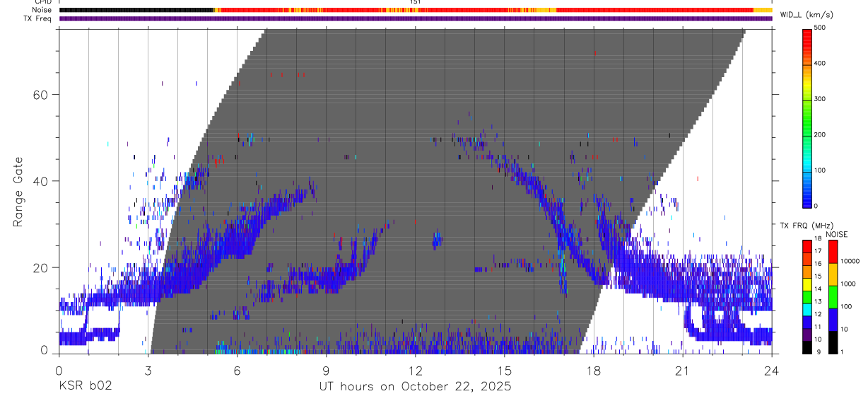Click the spectral width gradient colorbar
This screenshot has height=401, width=868.
tap(808, 117)
